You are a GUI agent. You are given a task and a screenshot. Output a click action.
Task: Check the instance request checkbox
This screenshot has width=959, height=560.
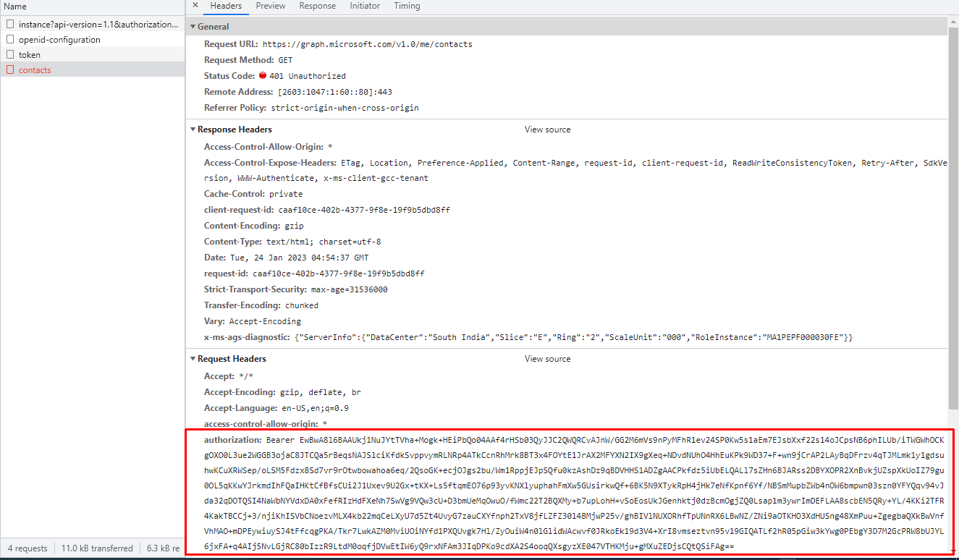coord(9,24)
